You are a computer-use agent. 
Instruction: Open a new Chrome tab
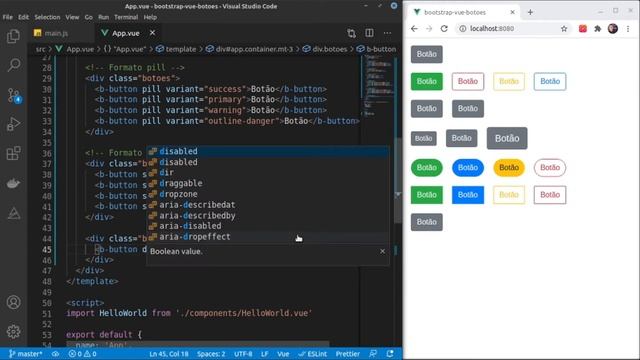coord(530,12)
